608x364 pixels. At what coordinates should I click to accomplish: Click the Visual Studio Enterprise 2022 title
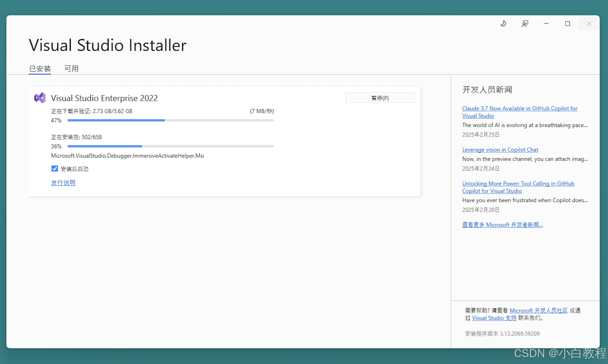(104, 98)
